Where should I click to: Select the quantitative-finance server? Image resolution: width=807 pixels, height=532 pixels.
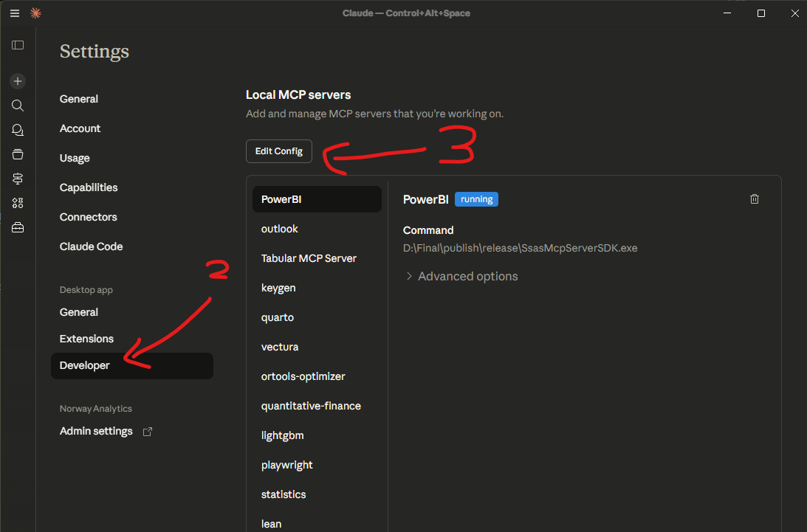click(311, 406)
